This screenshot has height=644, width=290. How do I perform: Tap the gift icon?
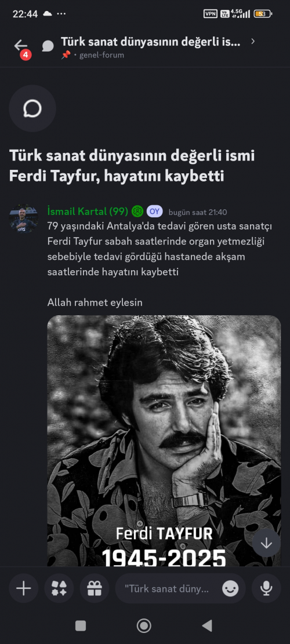click(95, 588)
